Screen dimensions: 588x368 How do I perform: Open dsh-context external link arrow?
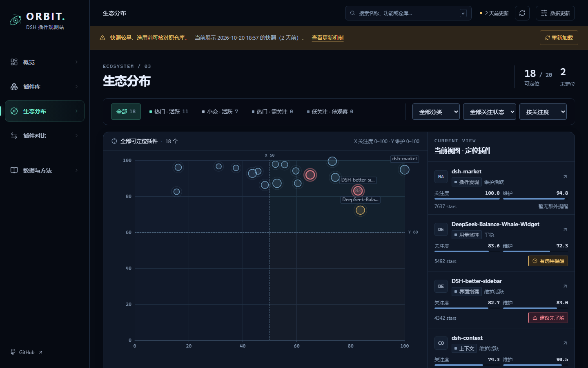pos(565,343)
